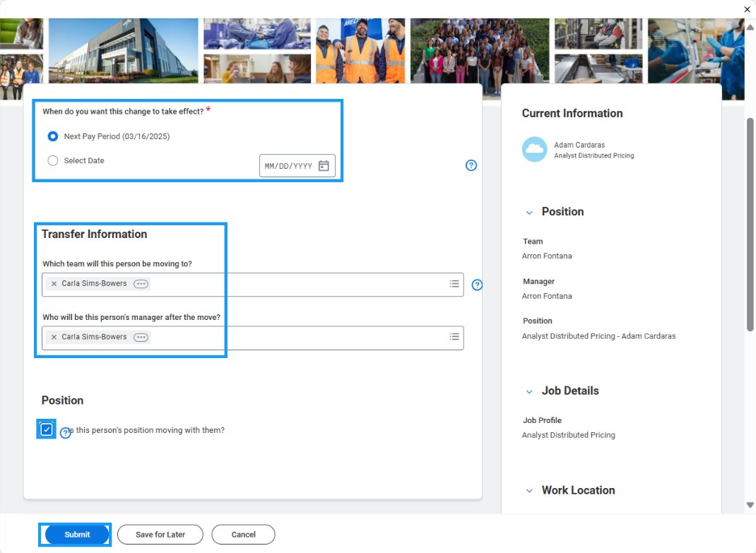Click the Submit button
The height and width of the screenshot is (553, 756).
[x=75, y=535]
